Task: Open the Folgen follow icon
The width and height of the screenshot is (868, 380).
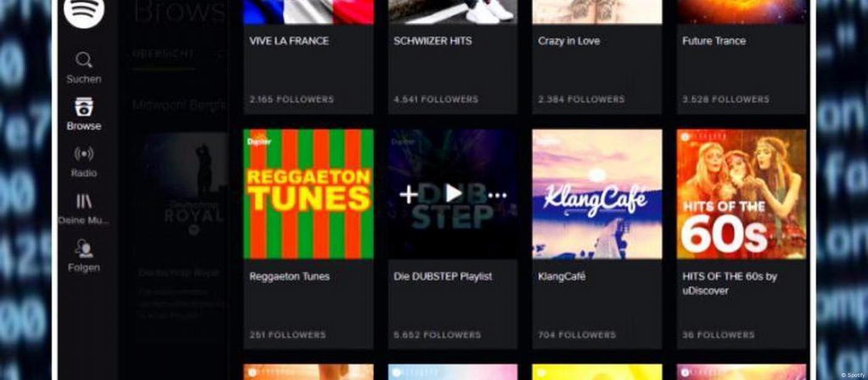Action: point(84,249)
